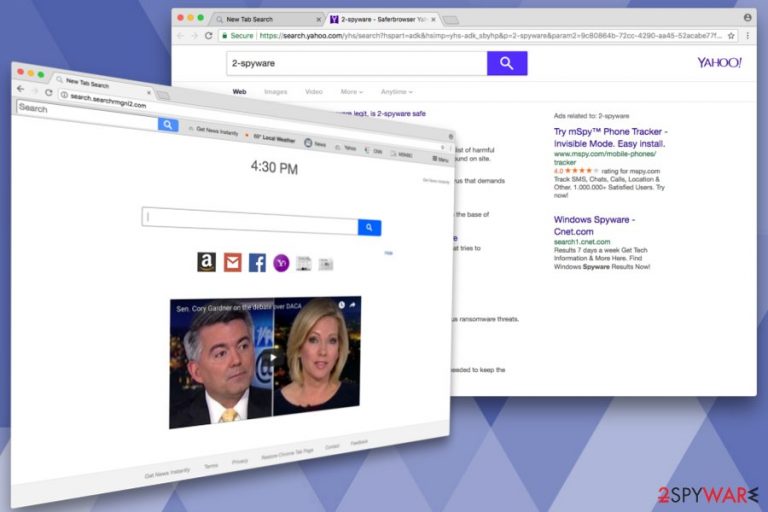This screenshot has width=768, height=512.
Task: Expand the More dropdown in Yahoo results
Action: coord(352,92)
